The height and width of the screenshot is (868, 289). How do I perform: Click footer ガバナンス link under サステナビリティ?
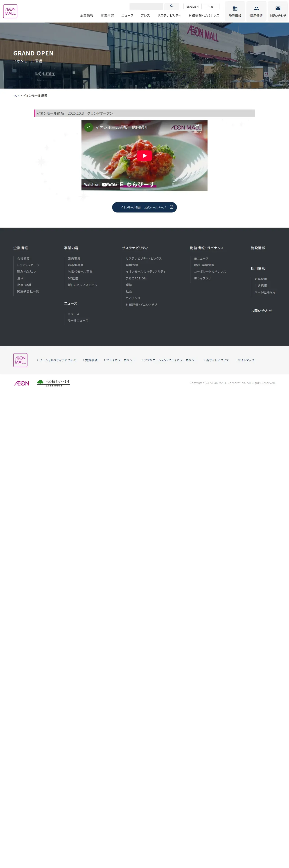(133, 298)
